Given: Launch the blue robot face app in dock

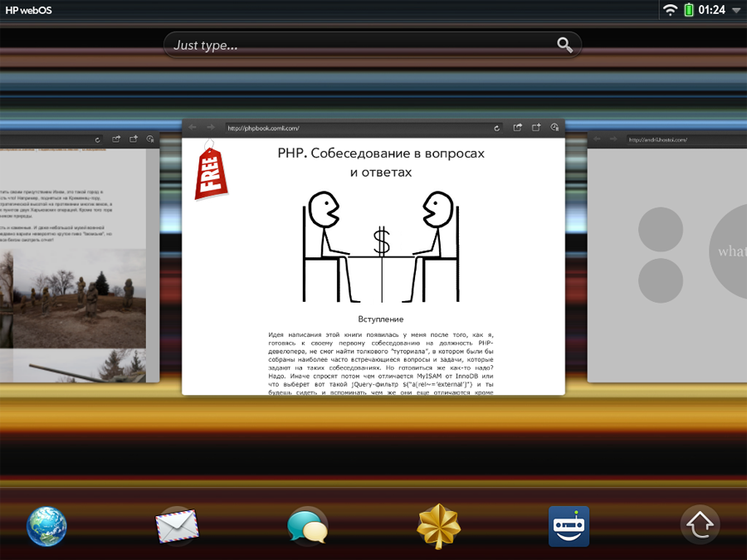Looking at the screenshot, I should pyautogui.click(x=569, y=526).
